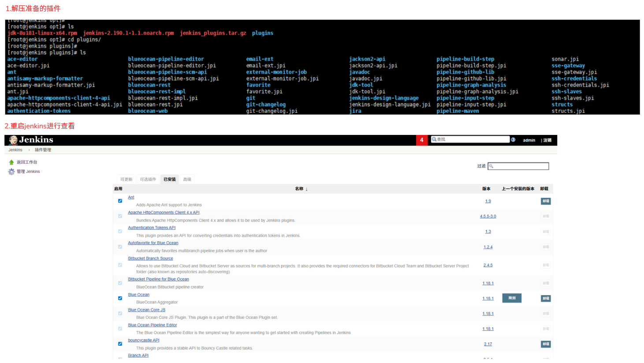The height and width of the screenshot is (363, 644).
Task: Click the disabled 卸载 button for Authentication Tokens API
Action: pyautogui.click(x=546, y=232)
